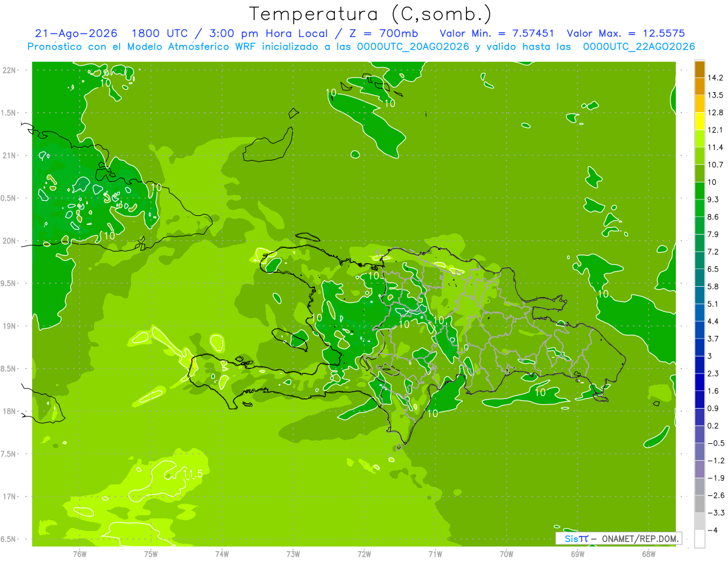
Task: Click the '8.6' colorbar value
Action: point(713,216)
